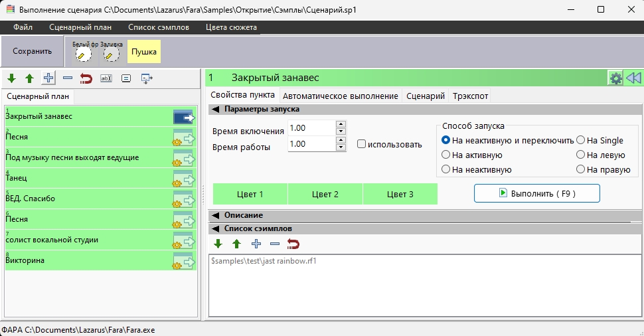Click launch icon on Под музыку песни row
This screenshot has height=336, width=644.
click(184, 158)
